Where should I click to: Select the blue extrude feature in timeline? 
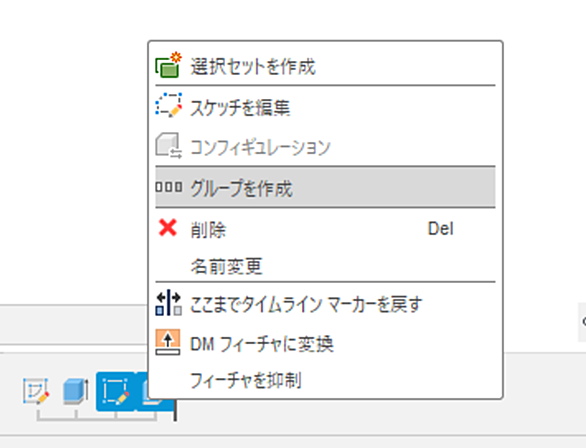click(x=76, y=391)
